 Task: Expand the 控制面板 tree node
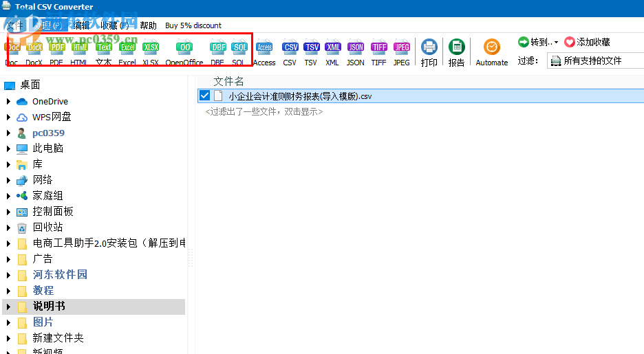[9, 212]
